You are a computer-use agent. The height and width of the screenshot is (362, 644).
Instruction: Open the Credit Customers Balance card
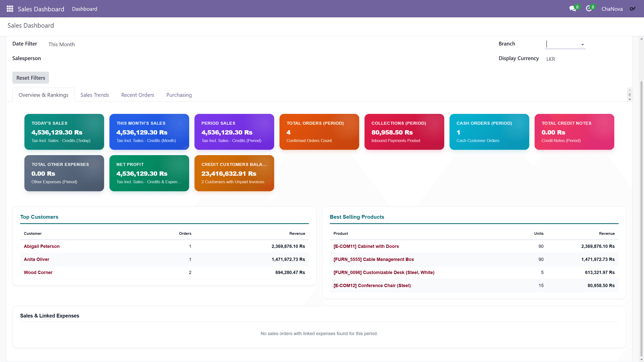[234, 173]
